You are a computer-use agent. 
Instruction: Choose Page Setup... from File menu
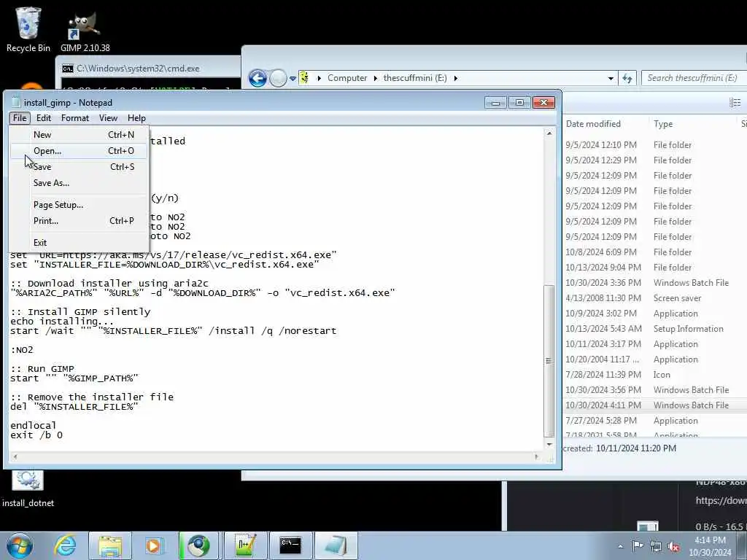click(79, 205)
